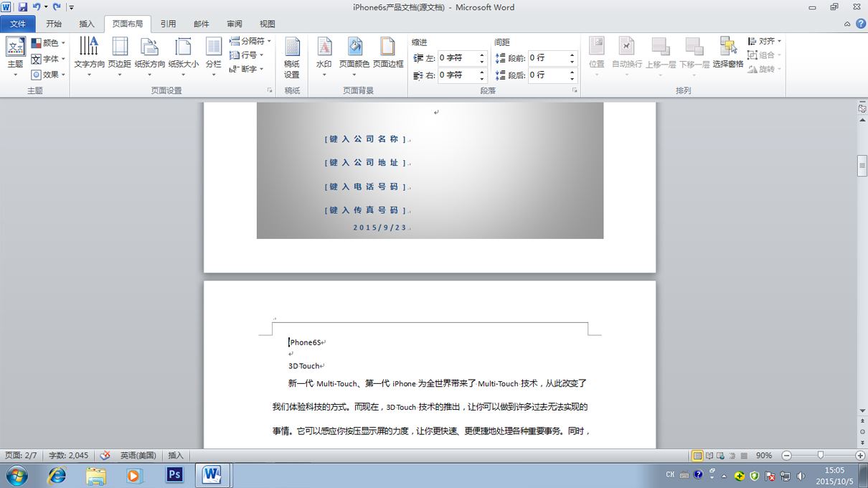Open theme Effects (效果) dropdown
This screenshot has width=868, height=488.
[x=48, y=75]
